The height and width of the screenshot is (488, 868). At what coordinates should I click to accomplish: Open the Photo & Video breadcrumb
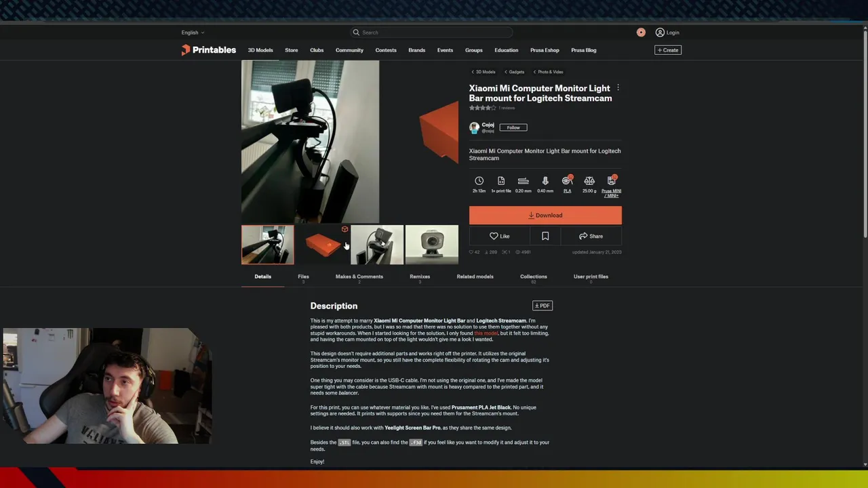click(549, 72)
